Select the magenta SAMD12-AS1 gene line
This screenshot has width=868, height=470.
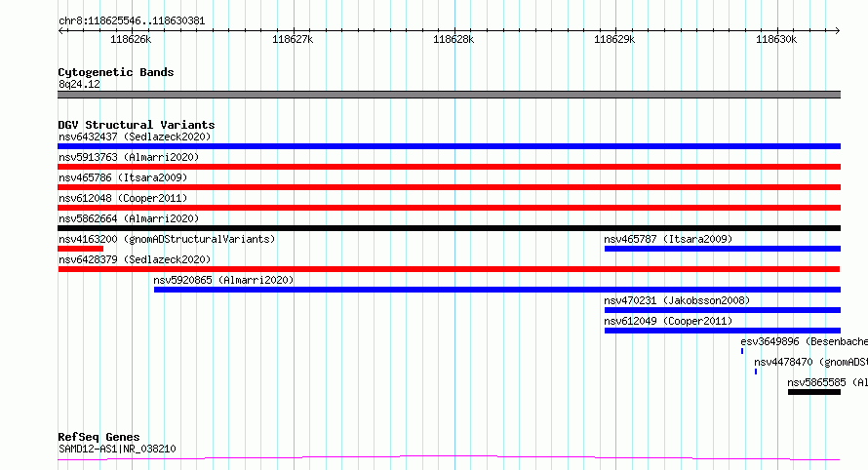coord(449,458)
